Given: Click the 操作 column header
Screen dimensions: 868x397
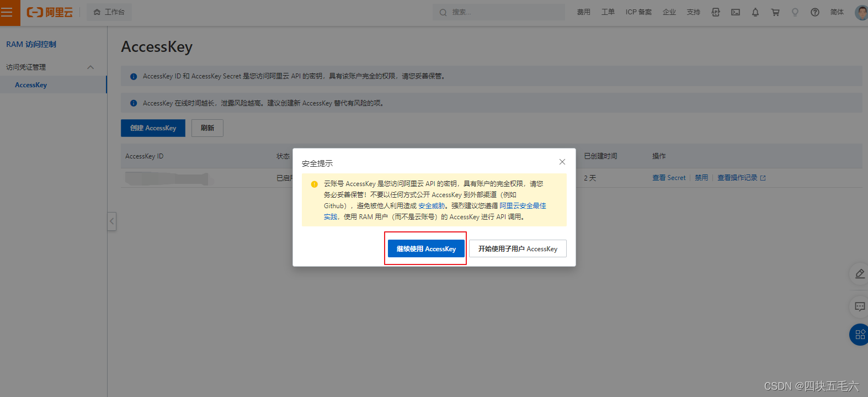Looking at the screenshot, I should (659, 156).
